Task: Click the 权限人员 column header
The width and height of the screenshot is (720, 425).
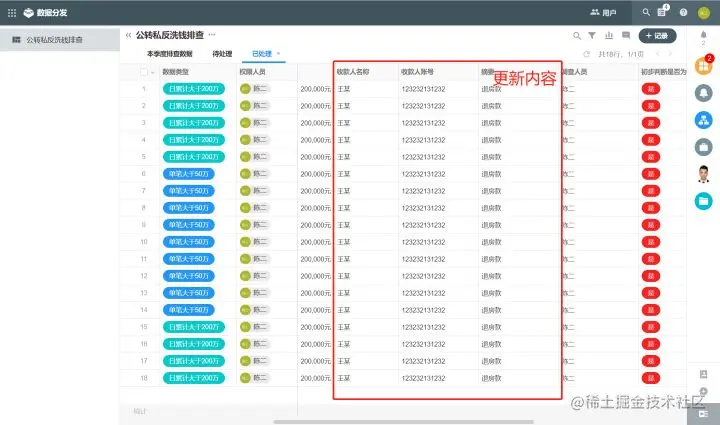Action: click(252, 72)
